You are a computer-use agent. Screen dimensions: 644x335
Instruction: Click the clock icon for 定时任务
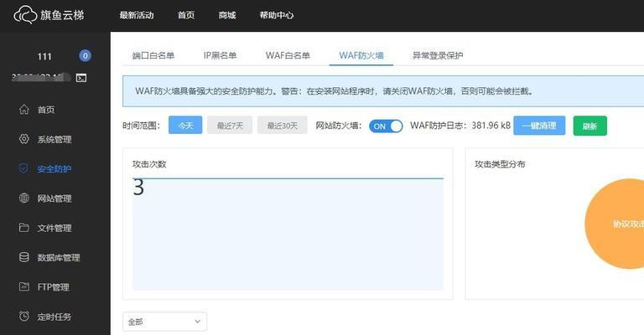point(24,316)
